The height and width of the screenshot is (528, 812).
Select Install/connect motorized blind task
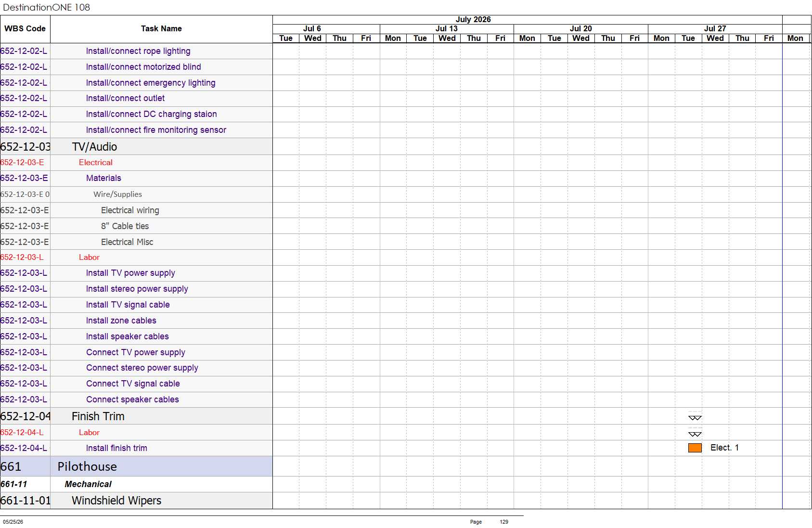click(143, 67)
